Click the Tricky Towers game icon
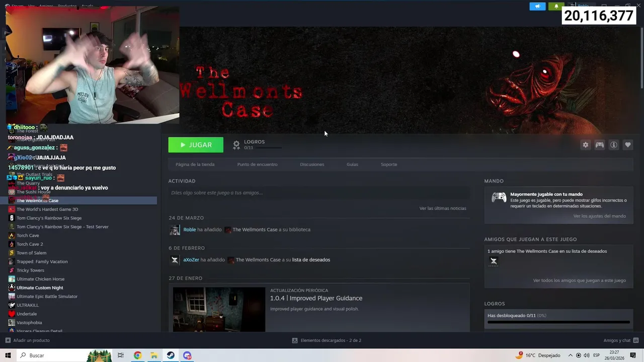The width and height of the screenshot is (644, 362). tap(12, 270)
